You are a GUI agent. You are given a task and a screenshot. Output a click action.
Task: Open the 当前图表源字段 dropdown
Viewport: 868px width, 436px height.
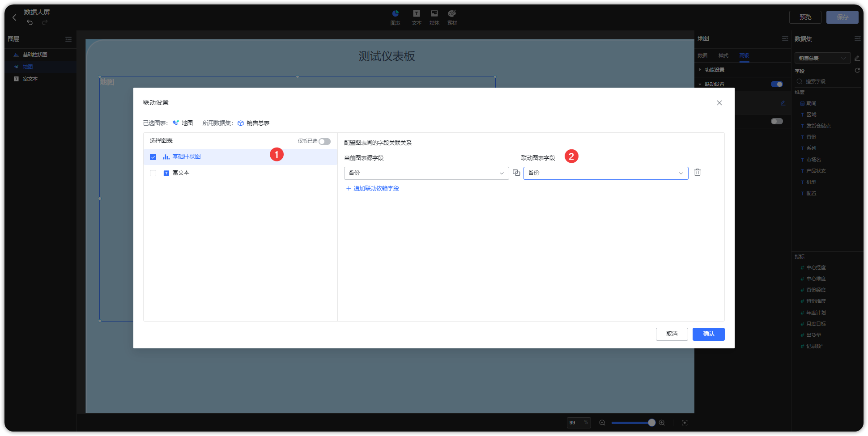coord(426,173)
